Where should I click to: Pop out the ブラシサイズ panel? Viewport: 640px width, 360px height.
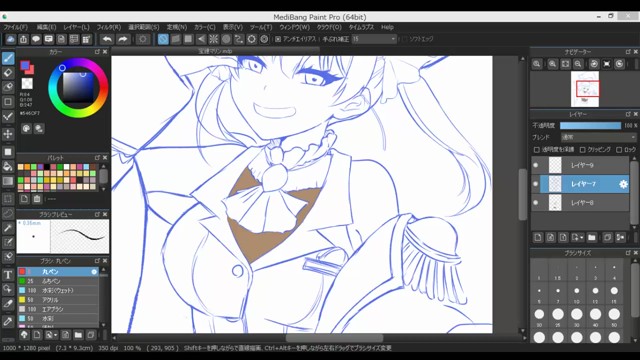coord(628,253)
